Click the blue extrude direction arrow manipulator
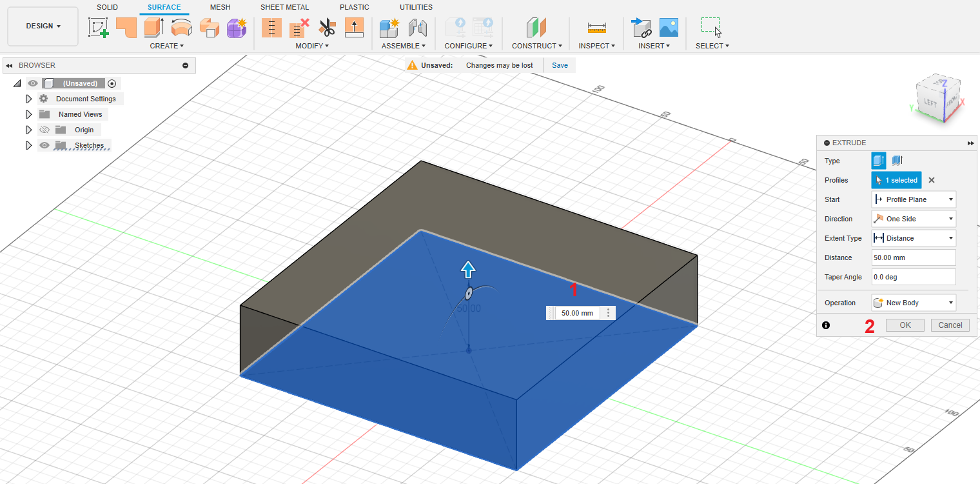Screen dimensions: 980x484 pyautogui.click(x=468, y=270)
